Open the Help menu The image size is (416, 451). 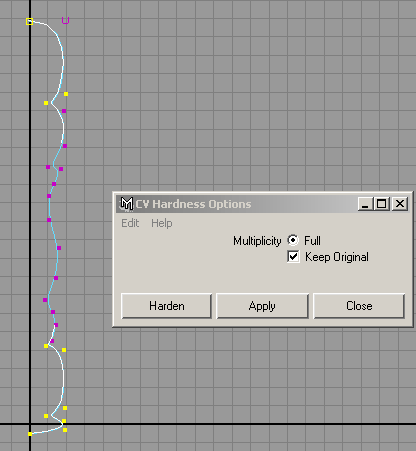point(162,223)
